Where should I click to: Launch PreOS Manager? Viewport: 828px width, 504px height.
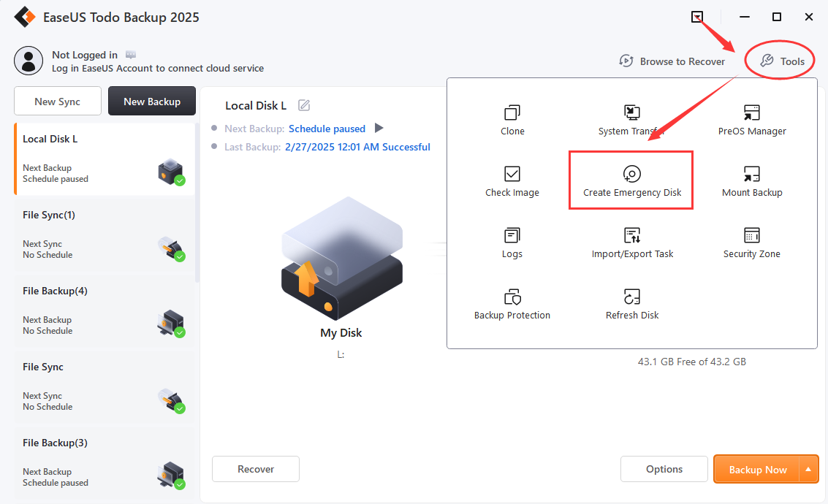click(x=751, y=120)
